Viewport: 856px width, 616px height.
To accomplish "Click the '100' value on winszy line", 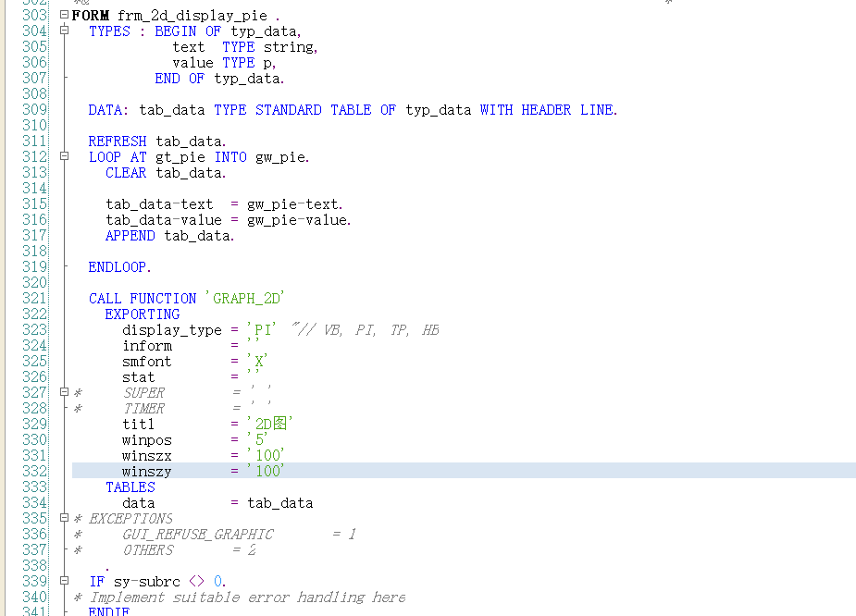I will pyautogui.click(x=266, y=471).
